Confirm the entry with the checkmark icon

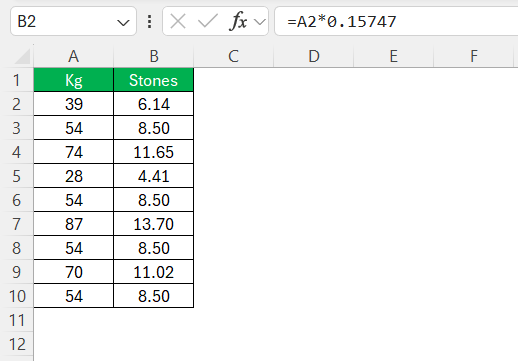pos(207,22)
